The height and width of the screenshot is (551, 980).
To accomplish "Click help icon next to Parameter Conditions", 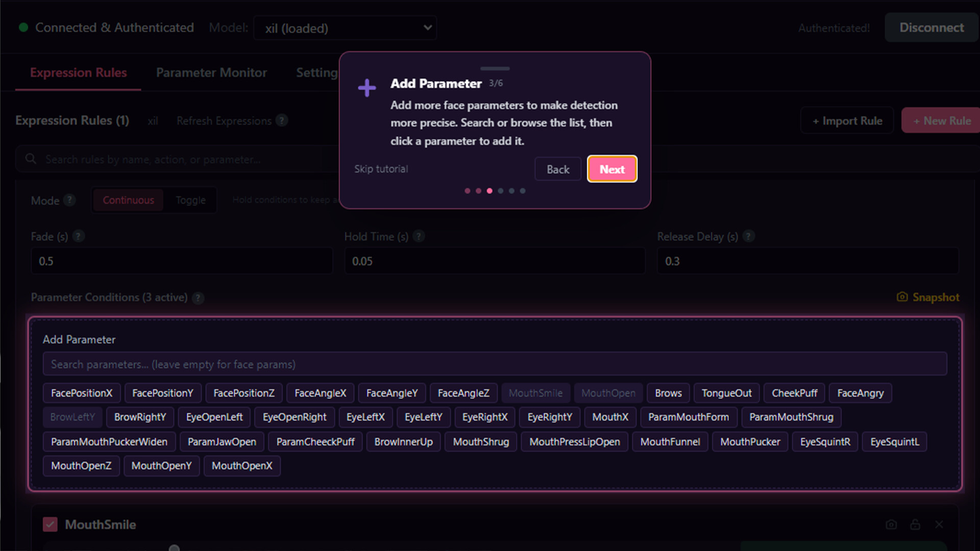I will [x=198, y=297].
